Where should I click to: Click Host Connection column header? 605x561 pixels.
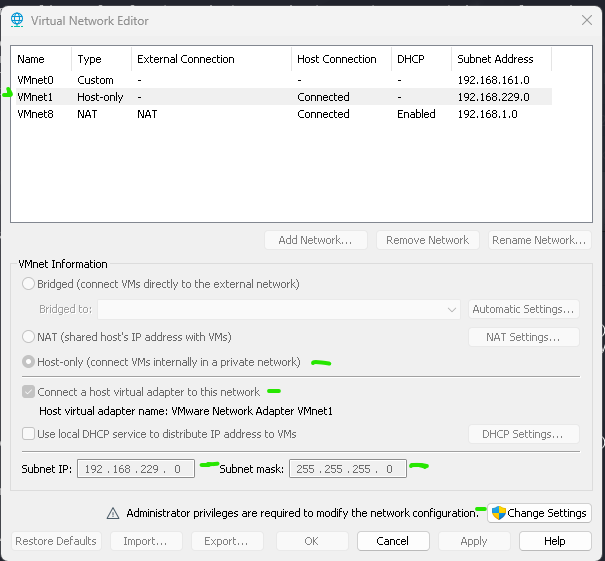[x=341, y=59]
